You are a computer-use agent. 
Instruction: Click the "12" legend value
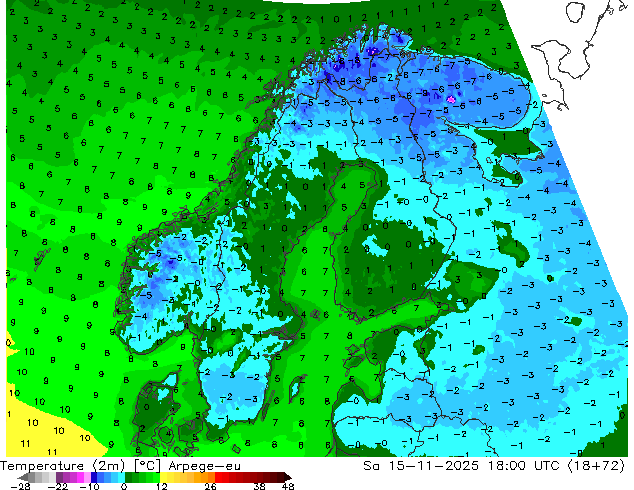pyautogui.click(x=162, y=486)
